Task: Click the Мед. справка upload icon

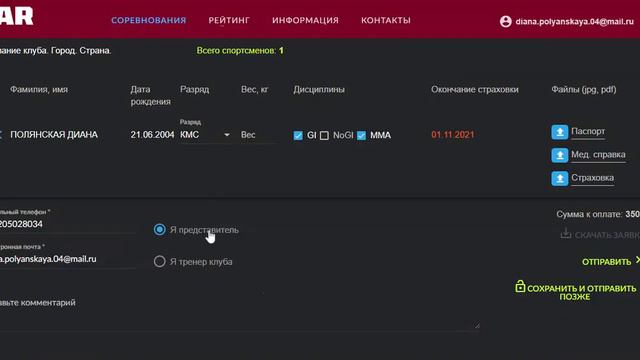Action: point(560,155)
